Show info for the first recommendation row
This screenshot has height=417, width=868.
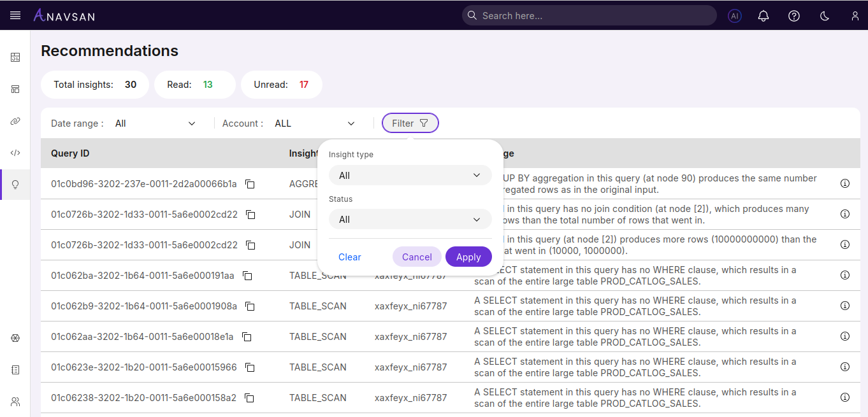pyautogui.click(x=845, y=183)
